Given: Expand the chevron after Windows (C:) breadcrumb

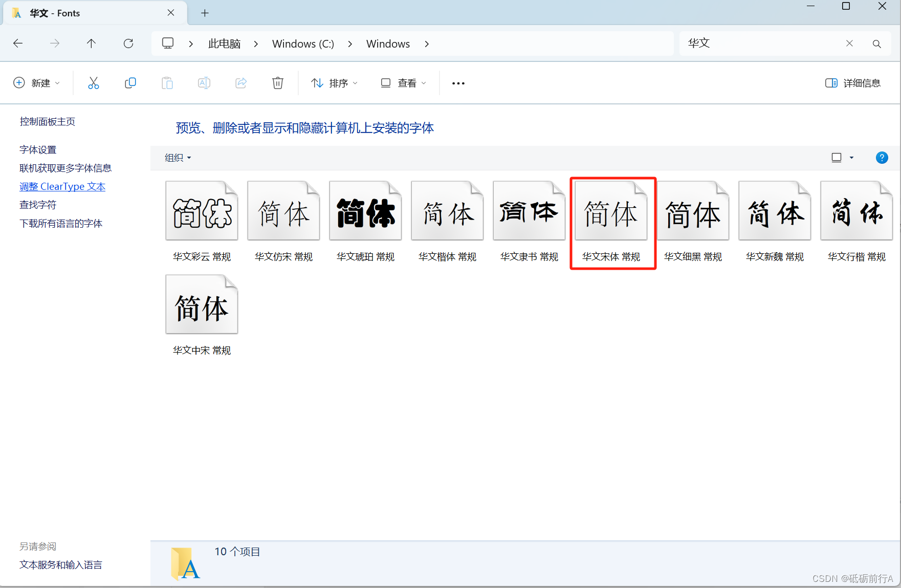Looking at the screenshot, I should point(350,44).
